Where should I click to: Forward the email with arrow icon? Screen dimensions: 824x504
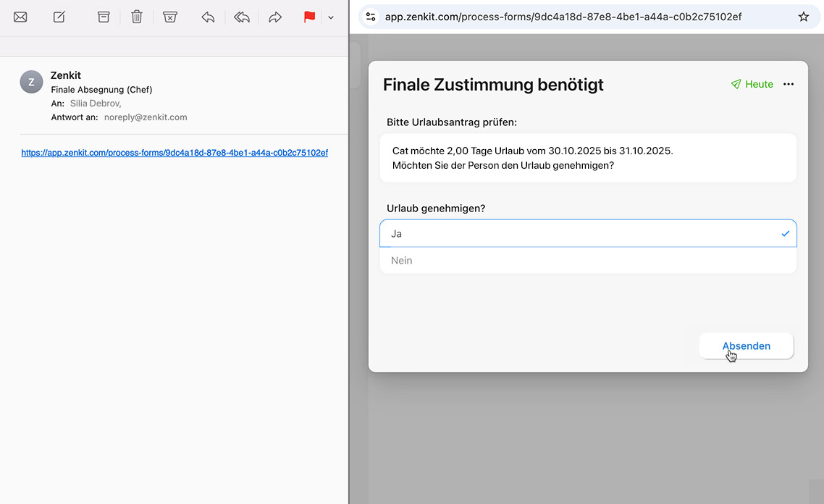coord(275,17)
